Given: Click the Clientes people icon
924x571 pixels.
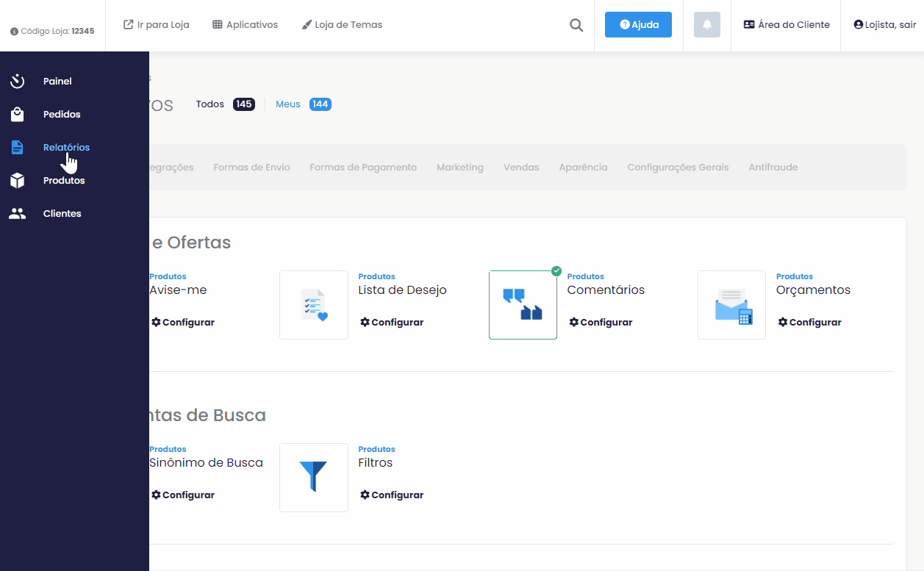Looking at the screenshot, I should pos(18,214).
